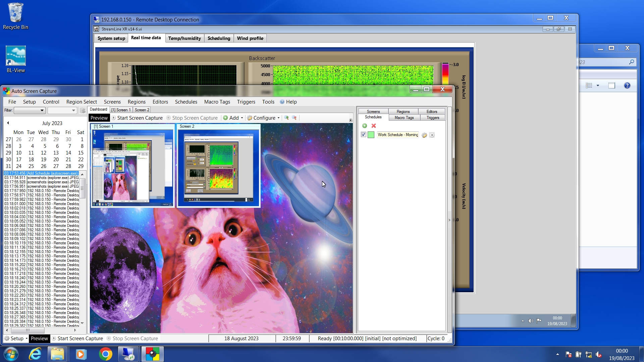Click the red delete schedule icon
Image resolution: width=644 pixels, height=362 pixels.
(x=374, y=126)
